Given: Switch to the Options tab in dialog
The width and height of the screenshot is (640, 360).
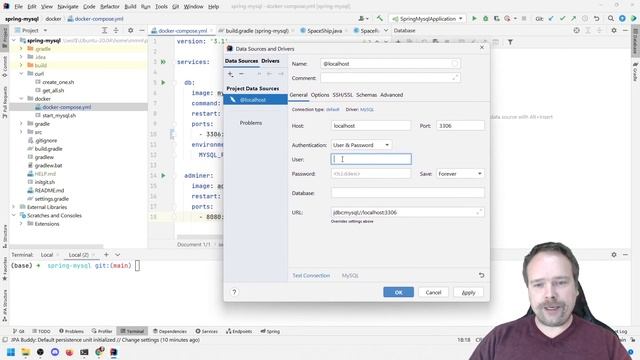Looking at the screenshot, I should point(320,95).
